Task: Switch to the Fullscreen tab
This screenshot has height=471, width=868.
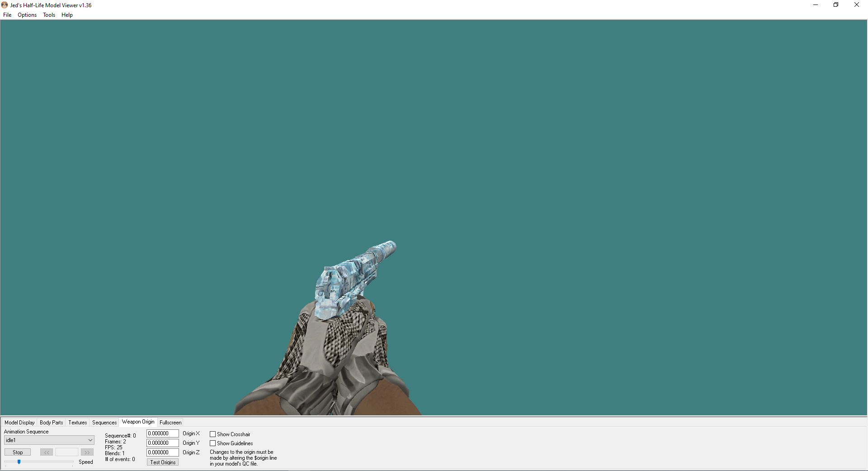Action: coord(170,422)
